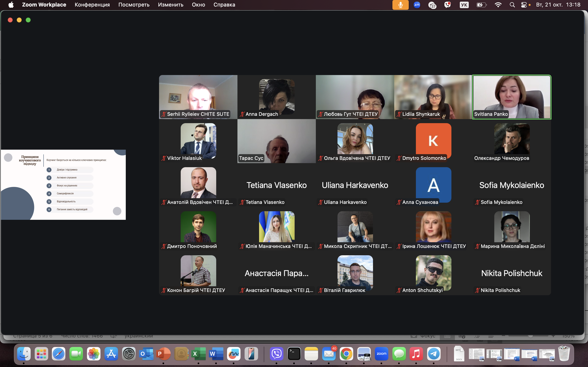Open the Посмотреть menu
Image resolution: width=588 pixels, height=367 pixels.
pyautogui.click(x=134, y=5)
